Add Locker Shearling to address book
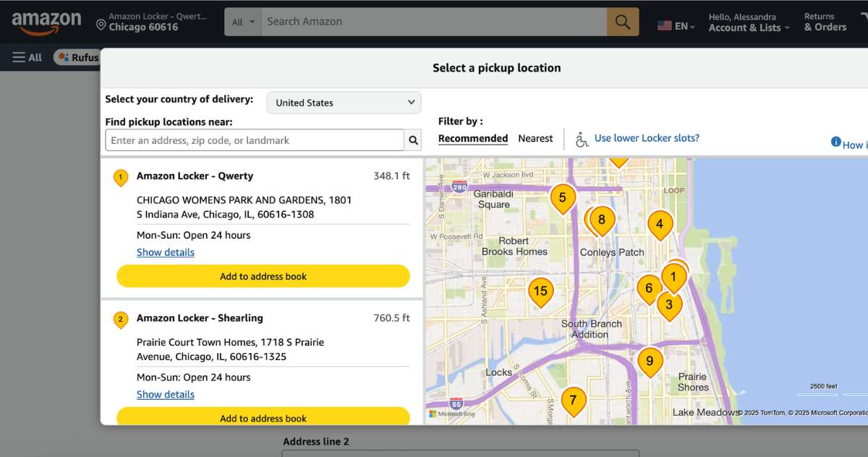 pyautogui.click(x=263, y=417)
